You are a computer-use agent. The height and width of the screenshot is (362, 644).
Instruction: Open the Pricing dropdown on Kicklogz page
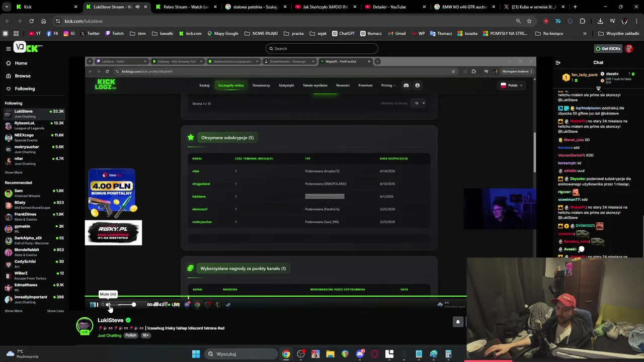(388, 85)
